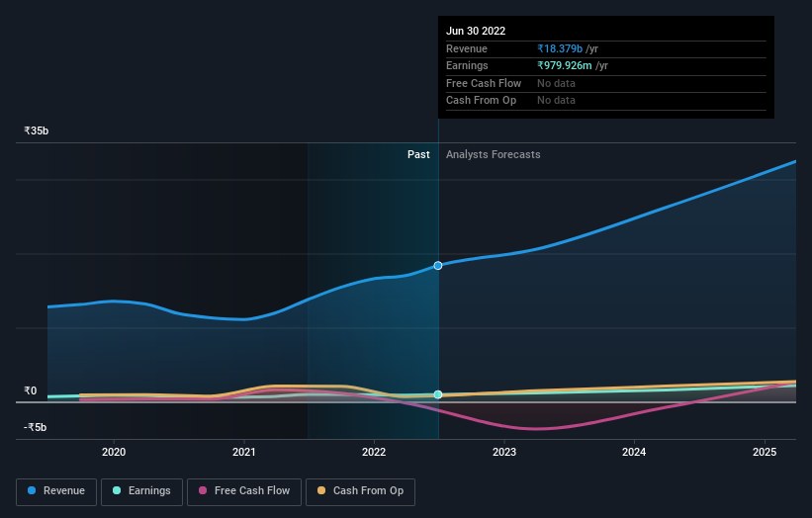Click the 2025 x-axis label
The width and height of the screenshot is (812, 518).
[x=765, y=452]
